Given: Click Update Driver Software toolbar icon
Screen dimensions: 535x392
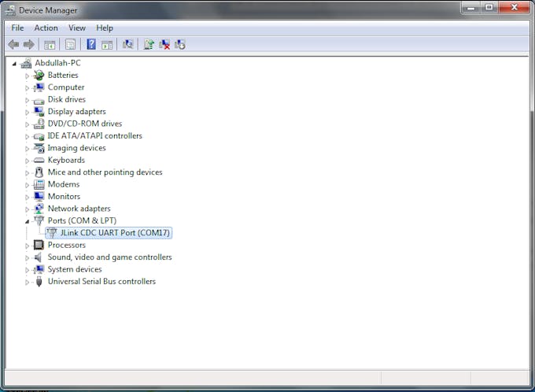Looking at the screenshot, I should pyautogui.click(x=149, y=44).
